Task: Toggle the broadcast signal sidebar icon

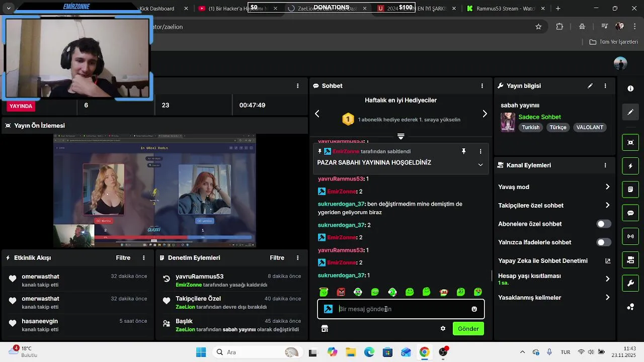Action: 630,236
